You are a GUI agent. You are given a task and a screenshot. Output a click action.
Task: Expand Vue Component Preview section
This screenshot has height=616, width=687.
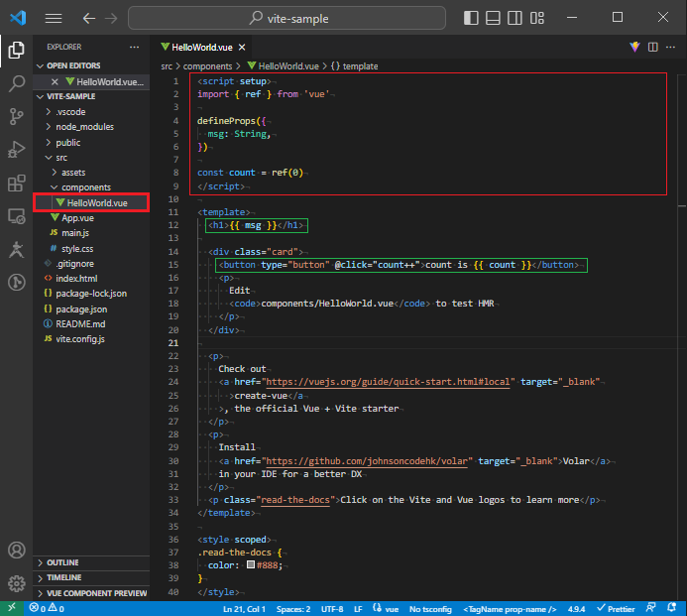click(x=92, y=593)
